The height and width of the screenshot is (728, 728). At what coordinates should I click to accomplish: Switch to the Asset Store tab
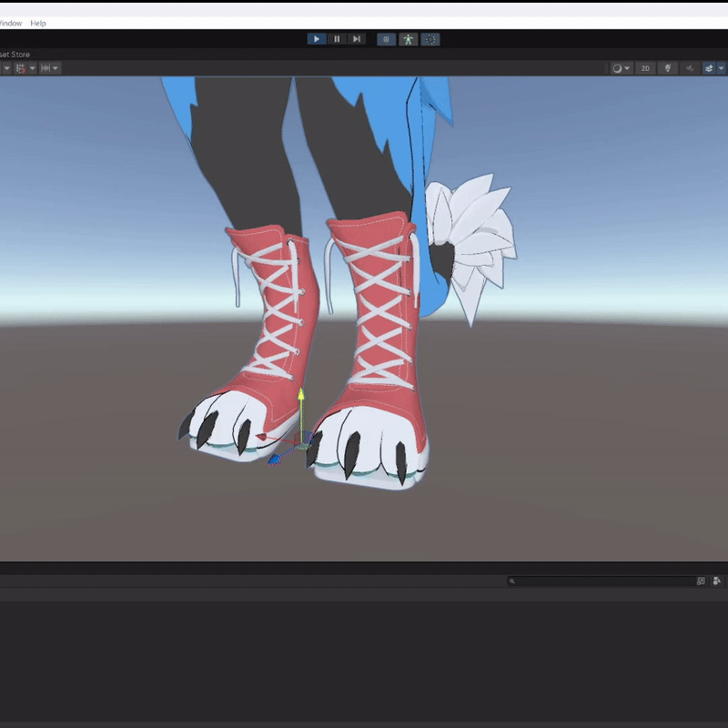15,55
